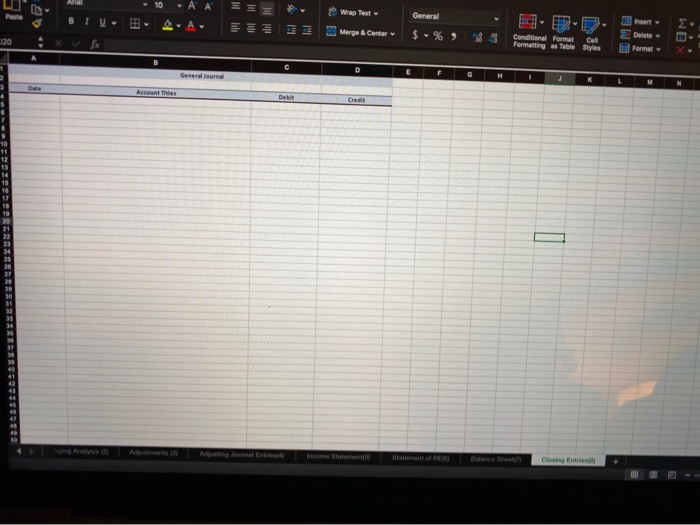Click the Paste button
The width and height of the screenshot is (700, 525).
point(13,11)
